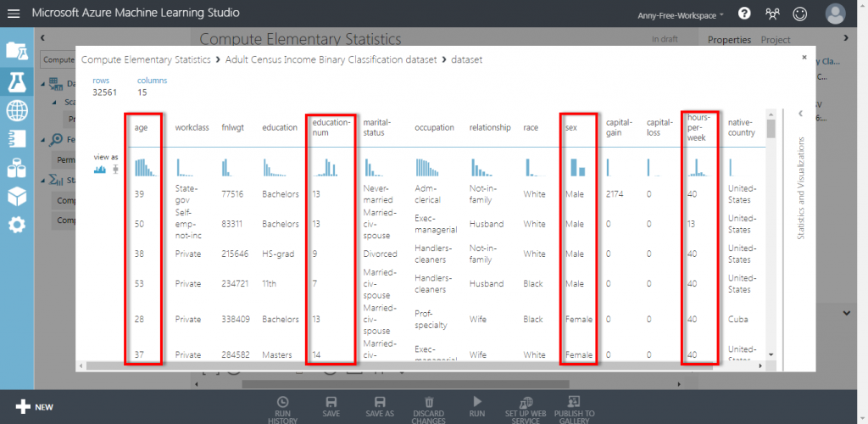Open the Projects sidebar icon
This screenshot has width=868, height=424.
click(x=17, y=51)
